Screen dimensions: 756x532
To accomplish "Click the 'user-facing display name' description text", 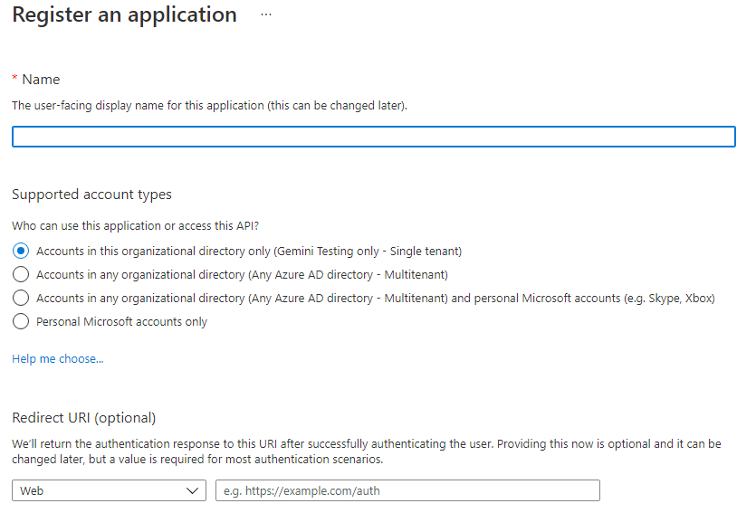I will (x=210, y=106).
